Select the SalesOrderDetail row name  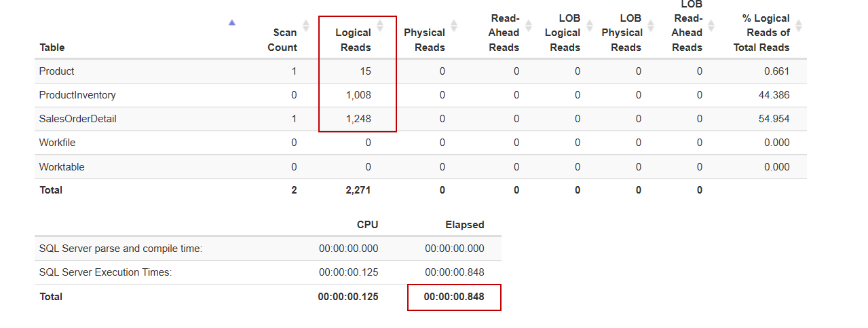78,119
